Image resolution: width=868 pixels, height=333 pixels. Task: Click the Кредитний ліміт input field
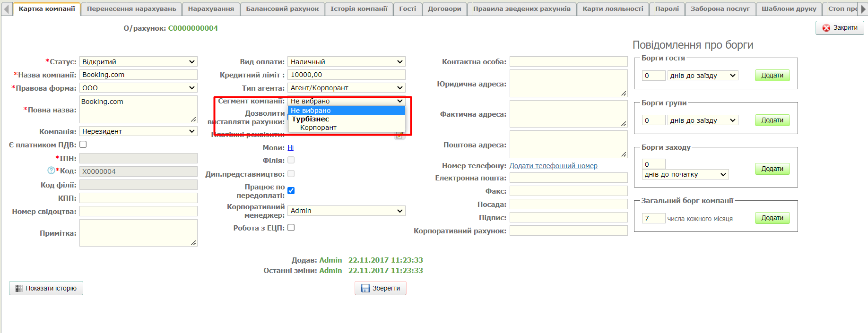pyautogui.click(x=346, y=75)
